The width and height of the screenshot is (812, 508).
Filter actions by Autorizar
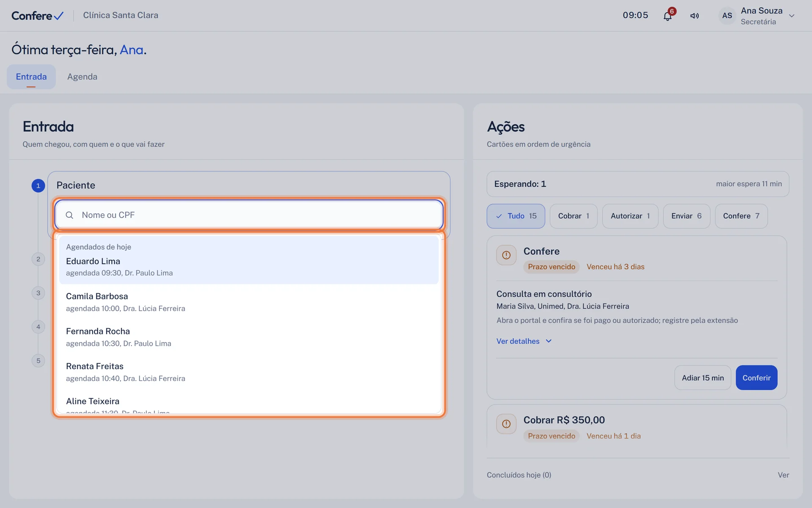[x=630, y=216]
